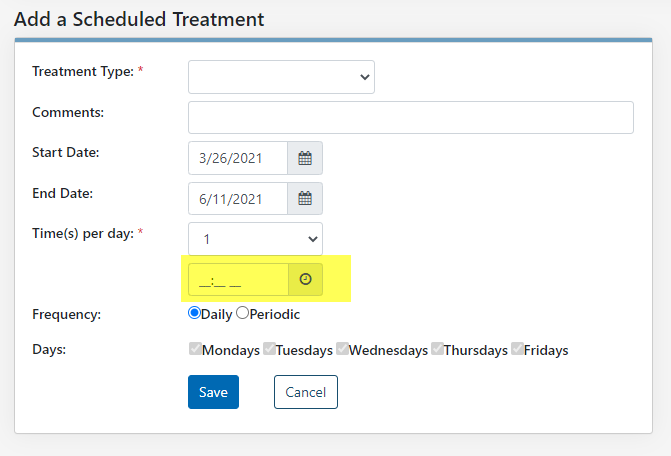Click the Treatment Type field label
Viewport: 671px width, 456px height.
83,71
